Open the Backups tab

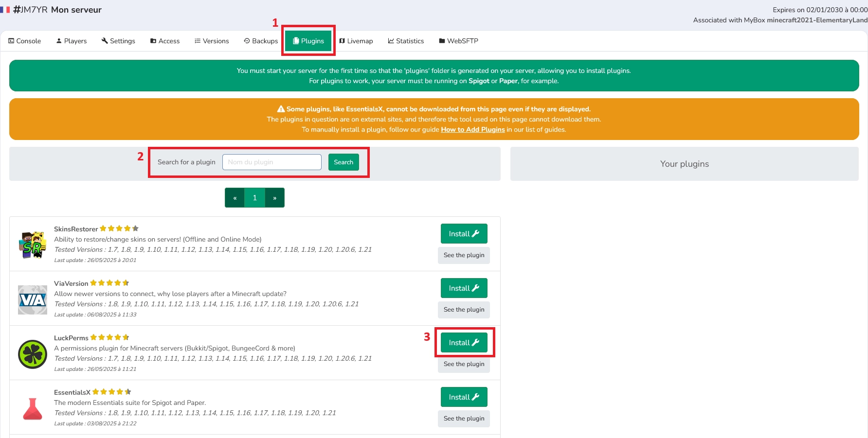pos(261,41)
